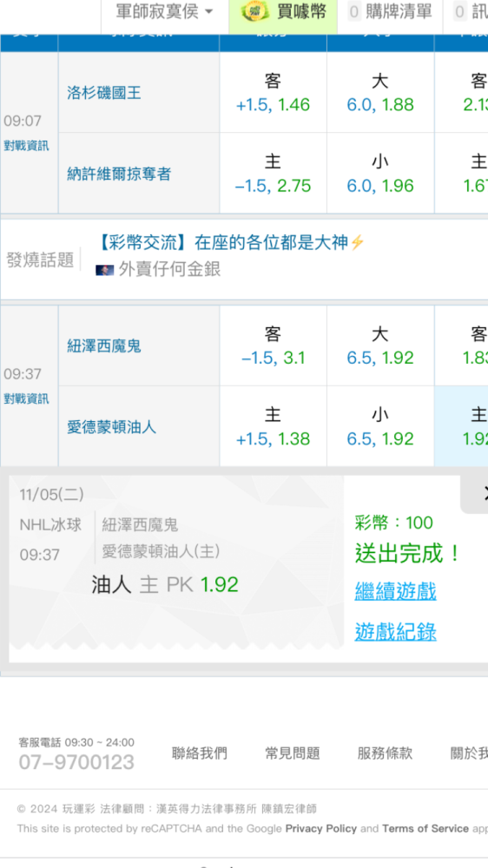Open 洛杉磯國王 team page
Screen dimensions: 488x868
pos(104,93)
